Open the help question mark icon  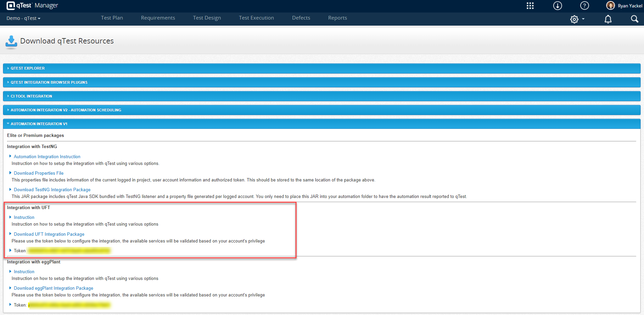pyautogui.click(x=584, y=6)
